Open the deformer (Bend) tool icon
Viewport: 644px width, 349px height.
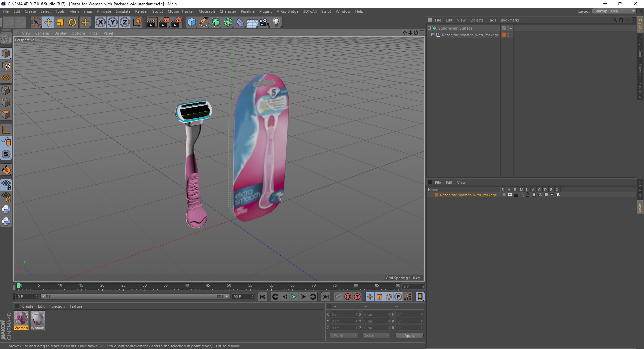pyautogui.click(x=240, y=22)
